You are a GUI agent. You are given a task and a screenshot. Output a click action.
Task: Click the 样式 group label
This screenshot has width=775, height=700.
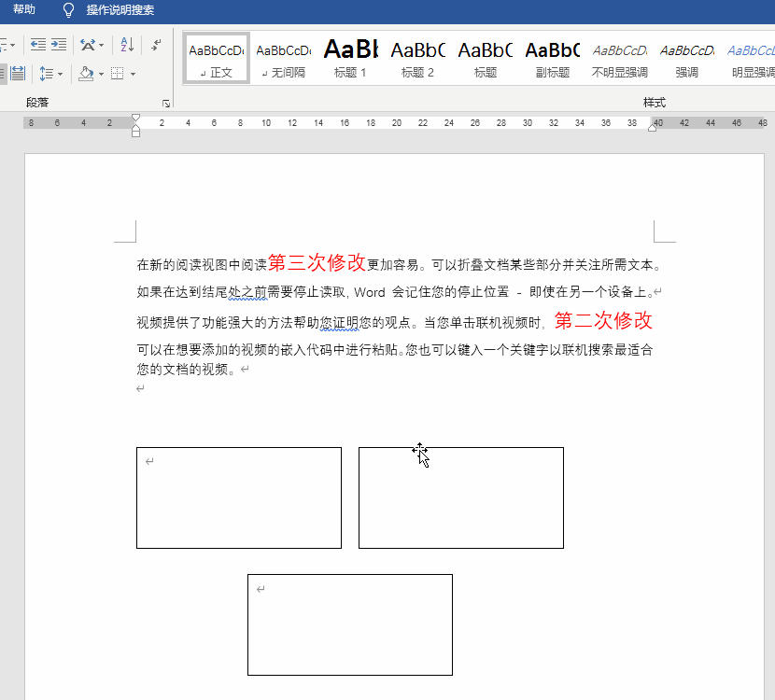[654, 103]
